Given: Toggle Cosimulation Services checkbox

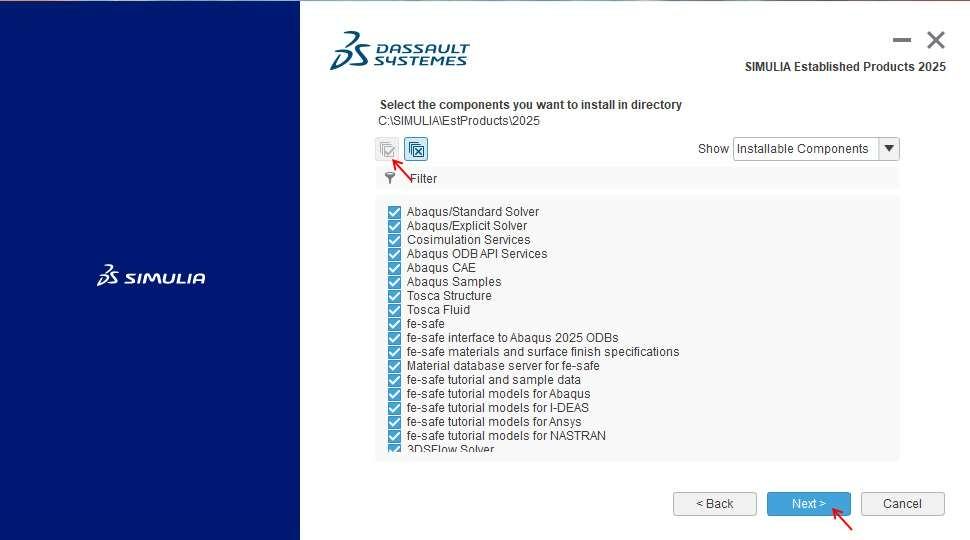Looking at the screenshot, I should [x=394, y=240].
